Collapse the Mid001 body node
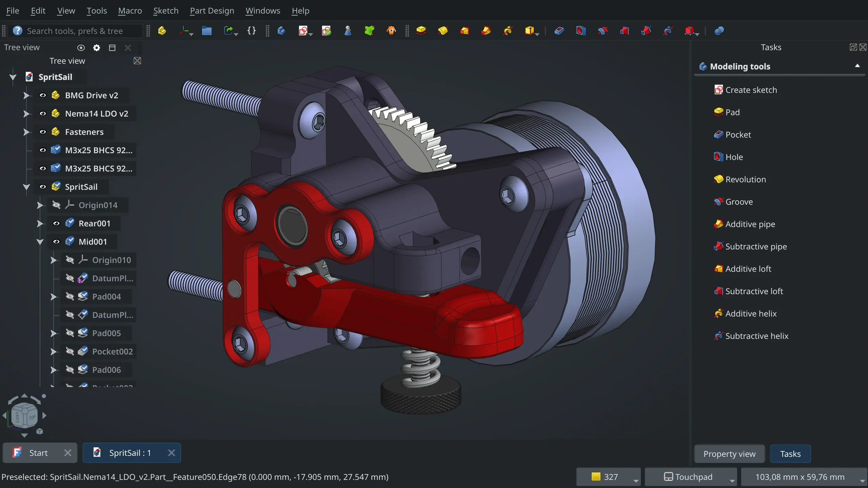This screenshot has height=488, width=868. pos(40,242)
